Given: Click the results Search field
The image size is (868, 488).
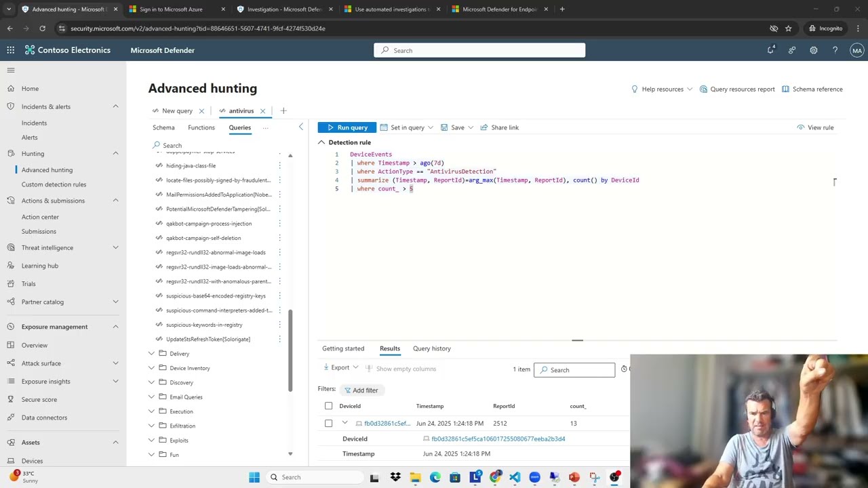Looking at the screenshot, I should pyautogui.click(x=574, y=370).
